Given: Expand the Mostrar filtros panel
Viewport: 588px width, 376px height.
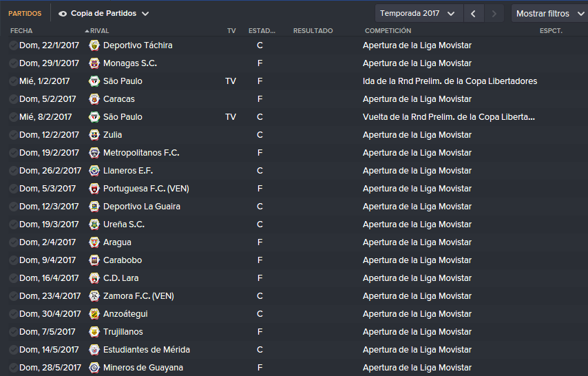Looking at the screenshot, I should click(x=549, y=14).
